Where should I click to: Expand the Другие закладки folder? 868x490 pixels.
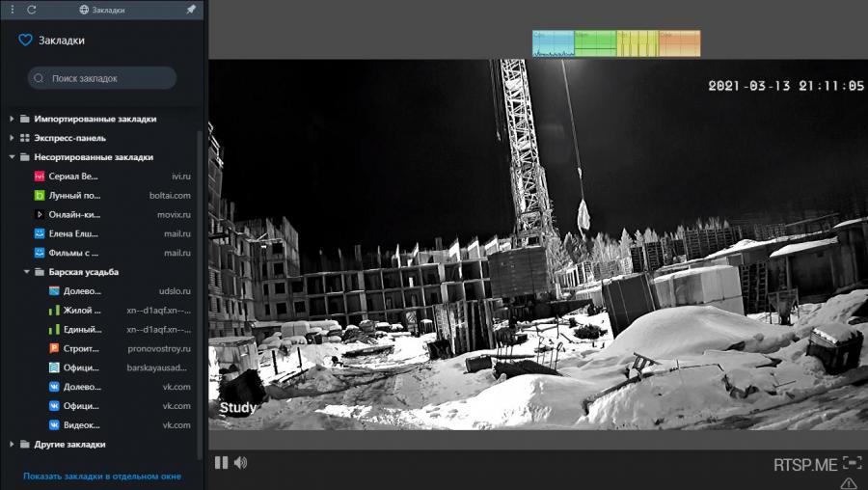point(13,445)
